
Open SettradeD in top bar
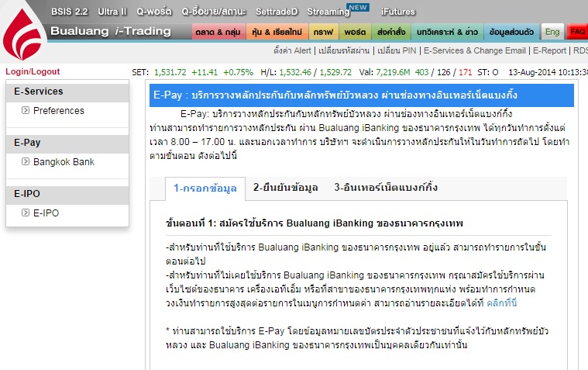pos(277,12)
